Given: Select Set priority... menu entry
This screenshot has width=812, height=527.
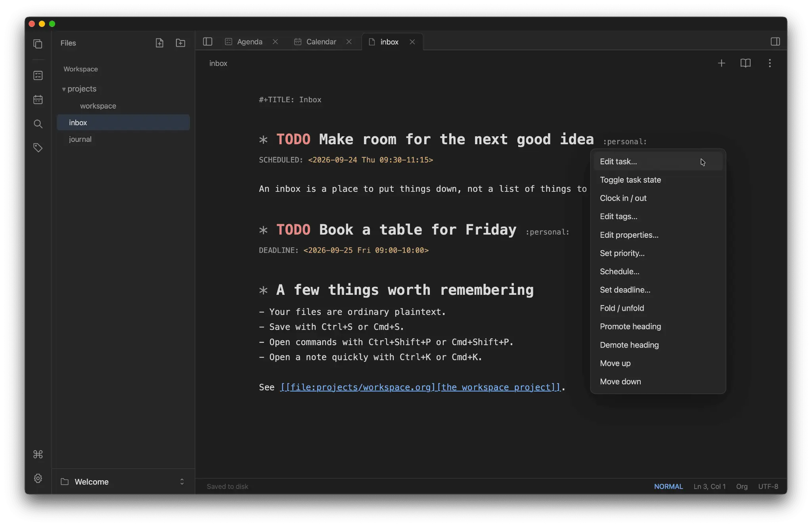Looking at the screenshot, I should click(x=658, y=253).
